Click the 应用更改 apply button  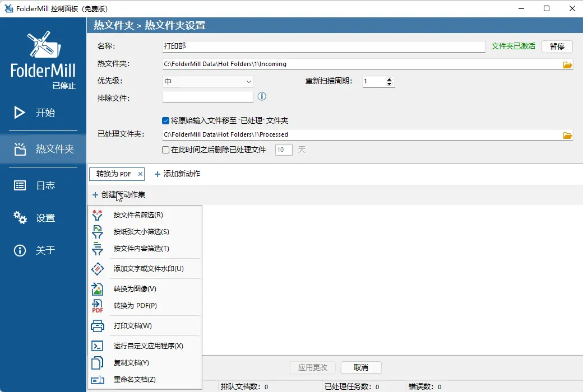click(x=313, y=367)
